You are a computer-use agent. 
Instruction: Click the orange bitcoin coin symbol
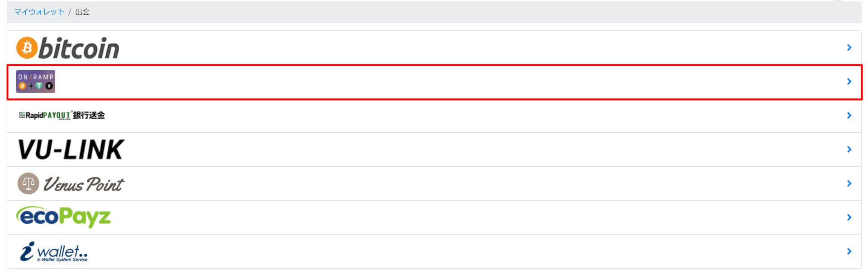(27, 48)
